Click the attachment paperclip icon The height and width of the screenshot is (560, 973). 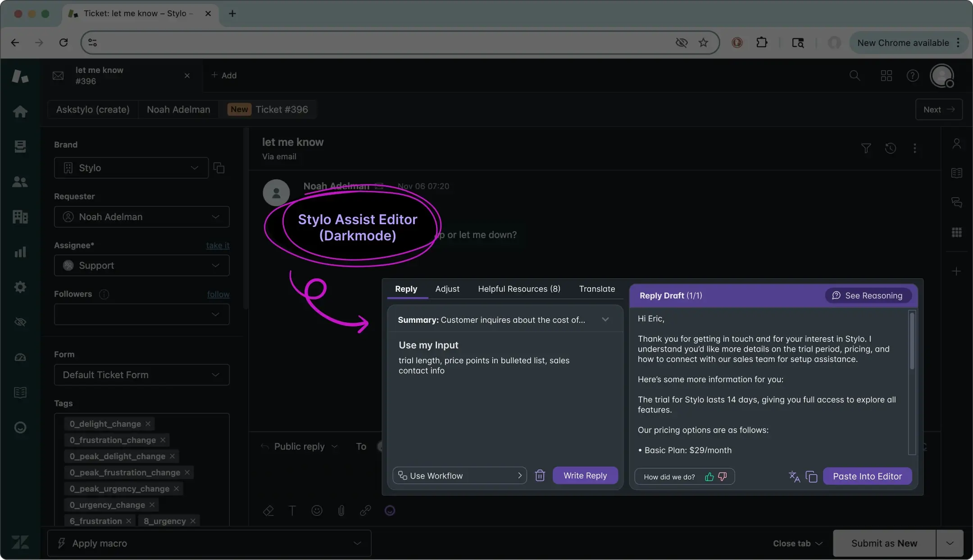[x=341, y=510]
